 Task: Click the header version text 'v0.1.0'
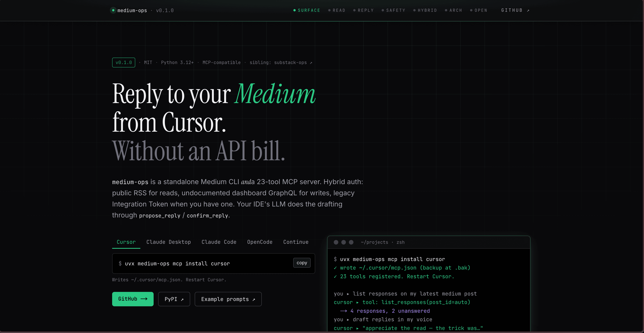coord(165,10)
